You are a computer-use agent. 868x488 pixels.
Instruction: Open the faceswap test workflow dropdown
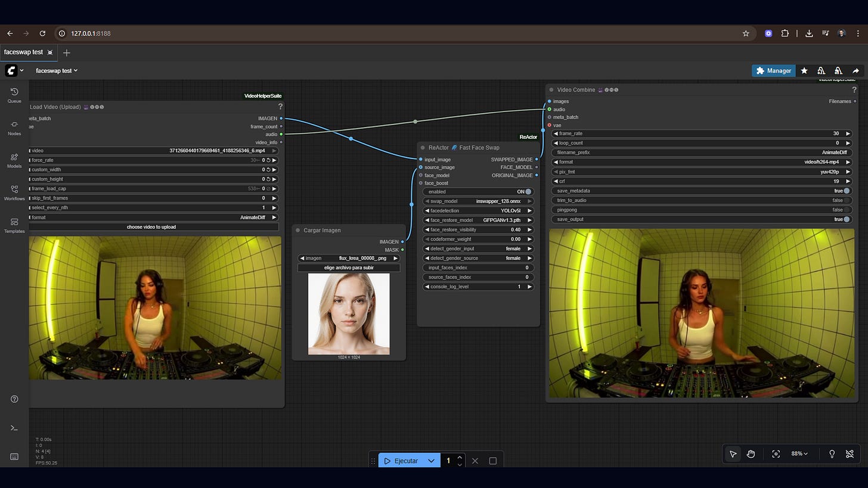click(57, 71)
